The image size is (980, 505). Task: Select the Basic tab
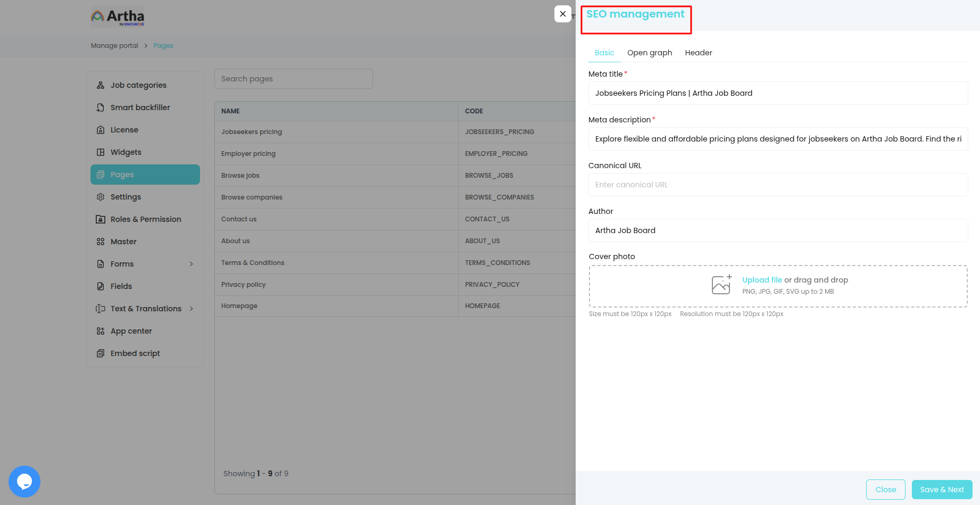[x=604, y=53]
